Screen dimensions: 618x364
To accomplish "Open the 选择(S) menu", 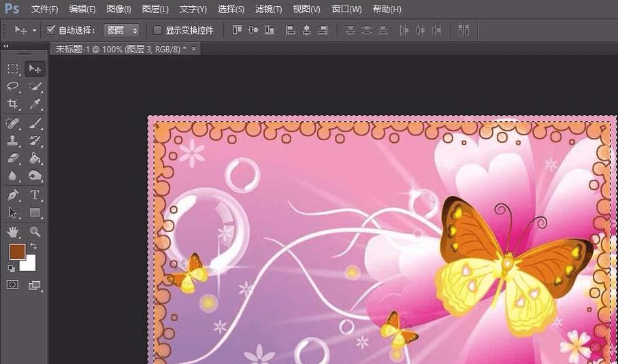I will coord(231,9).
